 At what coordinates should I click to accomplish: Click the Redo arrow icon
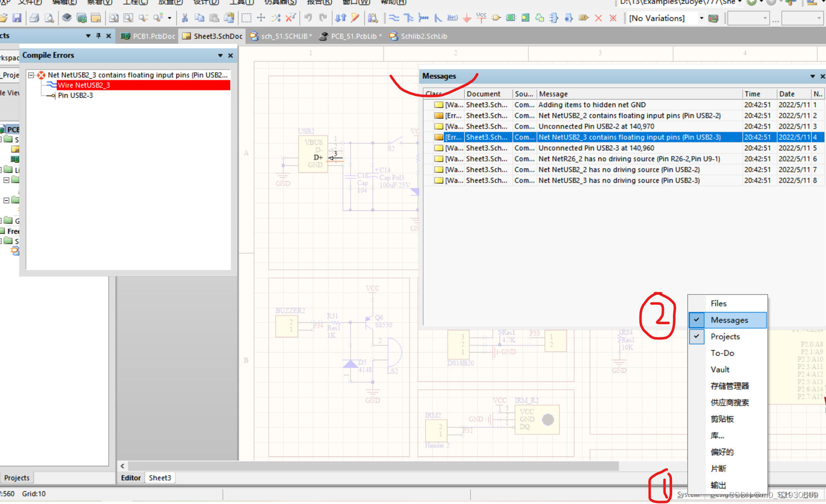click(x=323, y=18)
